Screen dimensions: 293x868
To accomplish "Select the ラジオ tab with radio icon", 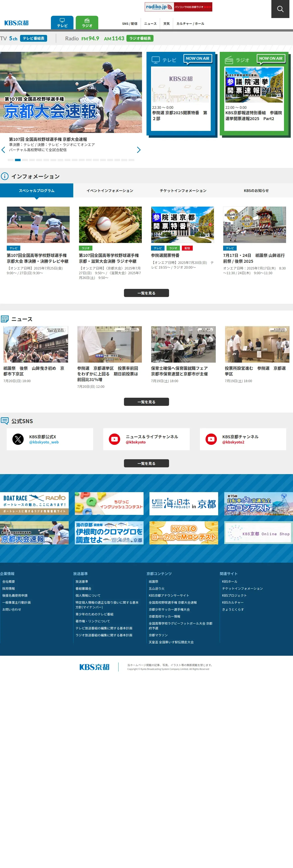I will tap(87, 23).
